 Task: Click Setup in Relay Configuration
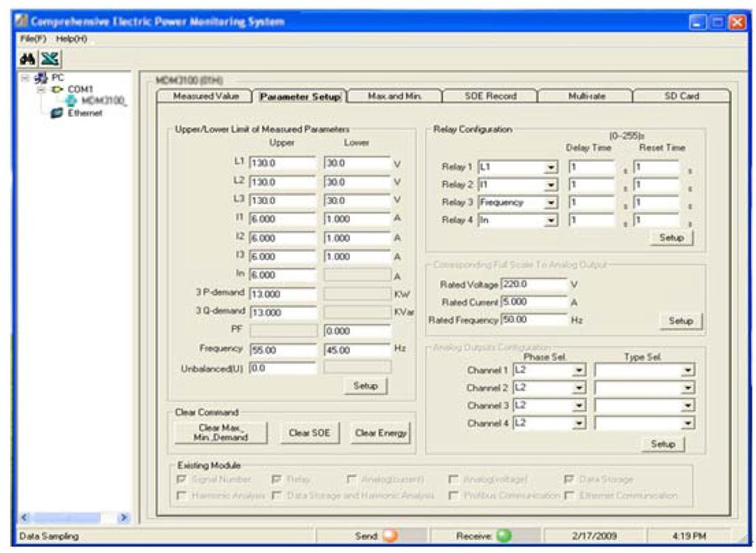[672, 238]
